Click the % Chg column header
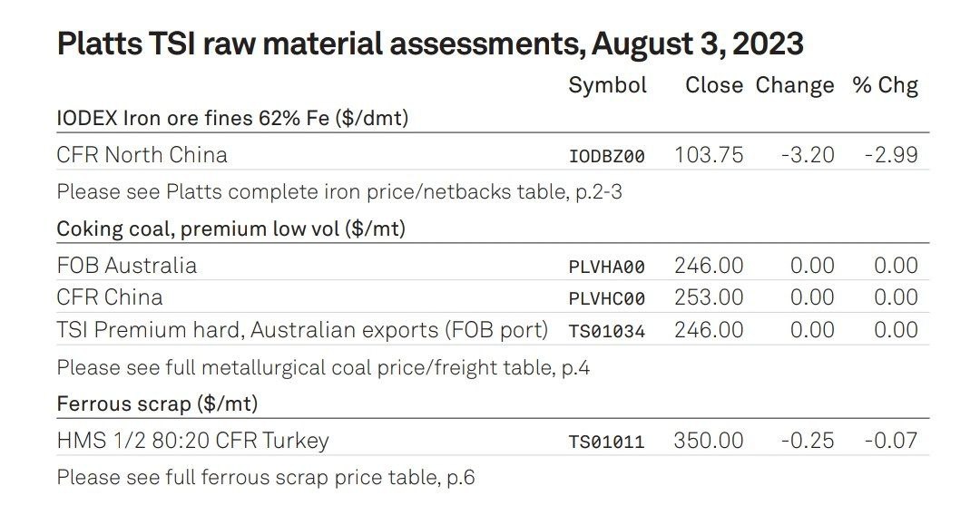The image size is (980, 525). click(x=885, y=85)
